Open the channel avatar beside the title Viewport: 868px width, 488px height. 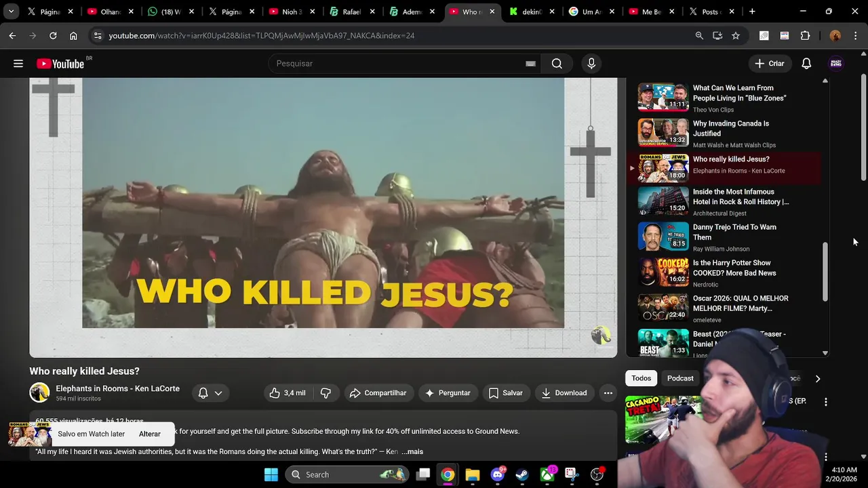click(39, 392)
